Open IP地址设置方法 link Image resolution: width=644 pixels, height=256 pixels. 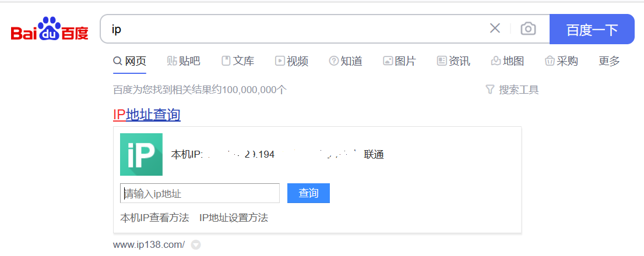[x=234, y=218]
